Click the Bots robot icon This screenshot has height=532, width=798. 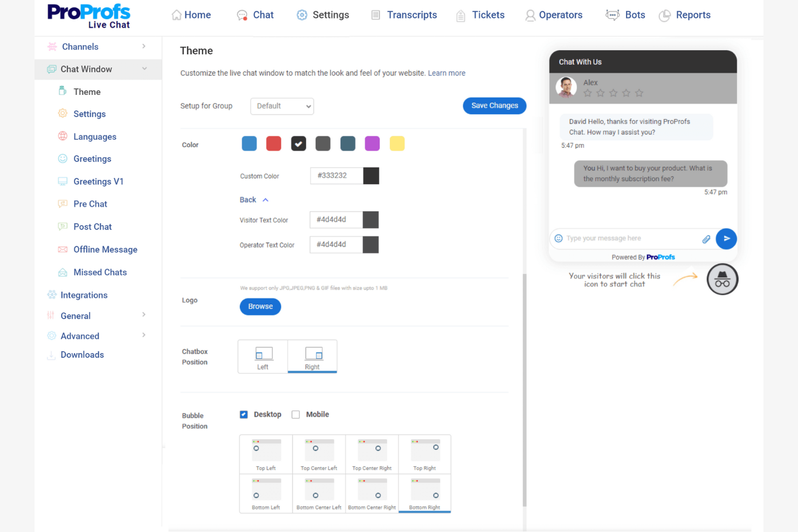tap(613, 15)
